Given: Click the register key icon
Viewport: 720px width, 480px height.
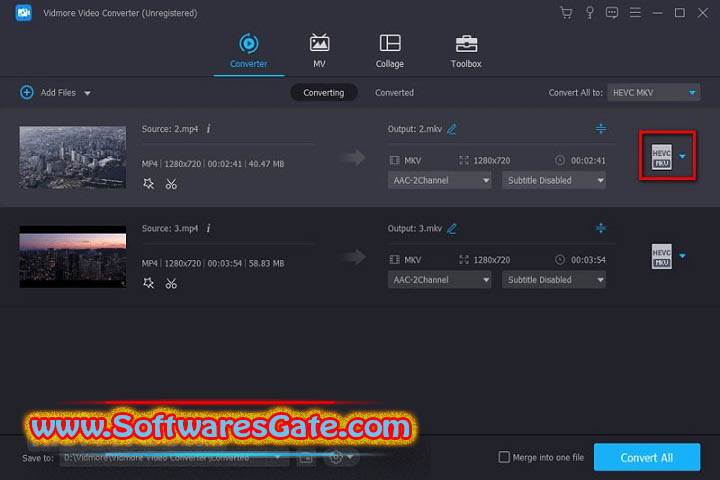Looking at the screenshot, I should click(x=590, y=12).
